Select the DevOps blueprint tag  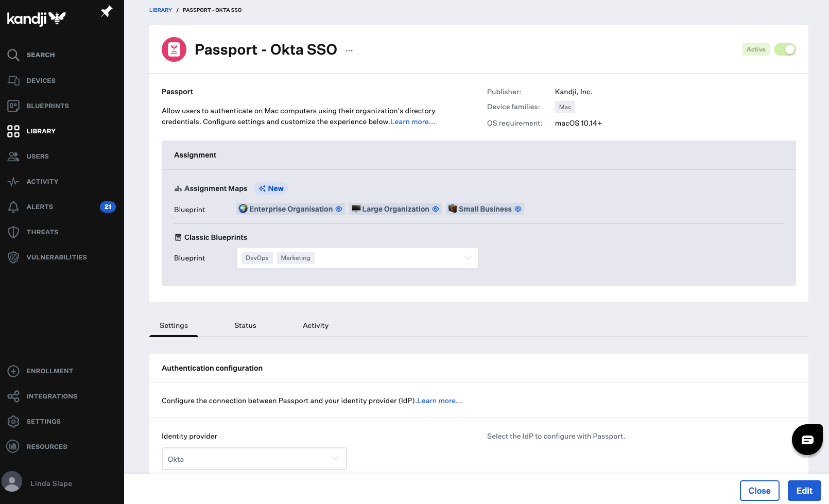click(x=257, y=258)
